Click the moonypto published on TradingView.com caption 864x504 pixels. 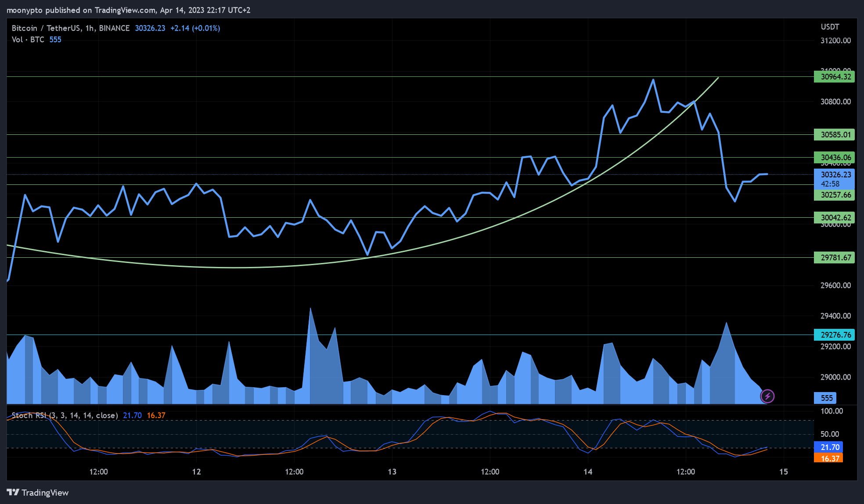129,10
